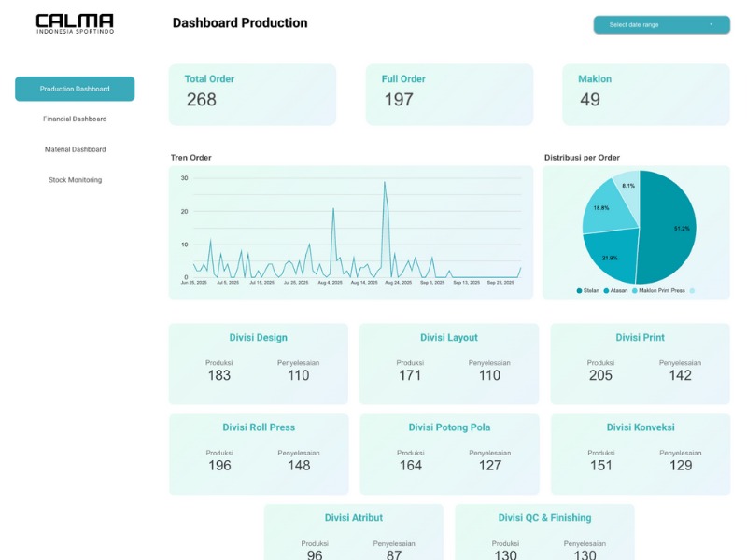Screen dimensions: 747x560
Task: Open the Maklon summary card
Action: click(x=645, y=94)
